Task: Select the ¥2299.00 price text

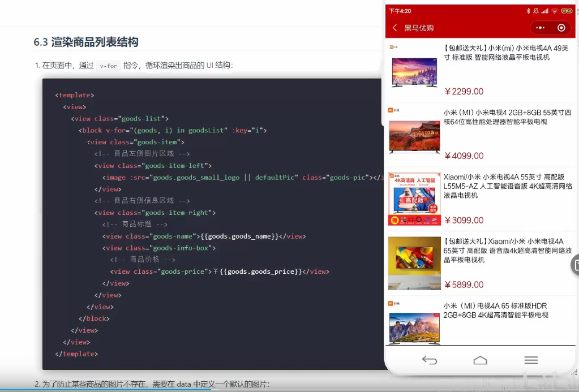Action: point(464,92)
